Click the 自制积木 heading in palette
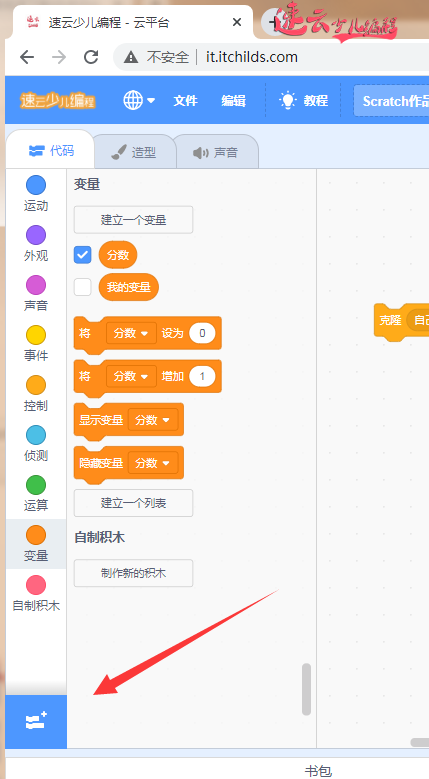The image size is (429, 779). pos(99,537)
